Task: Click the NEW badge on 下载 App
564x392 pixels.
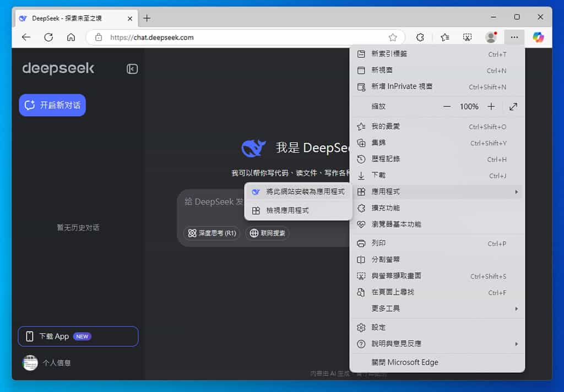Action: pos(82,336)
